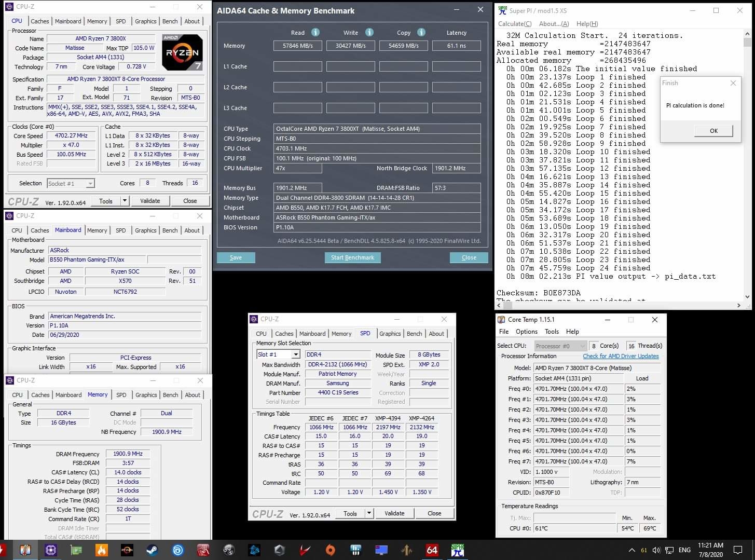Click the Read info icon in AIDA64

pos(315,32)
